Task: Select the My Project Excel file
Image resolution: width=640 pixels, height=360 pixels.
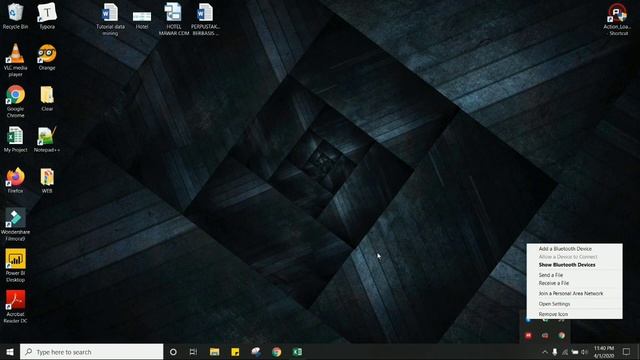Action: click(15, 139)
